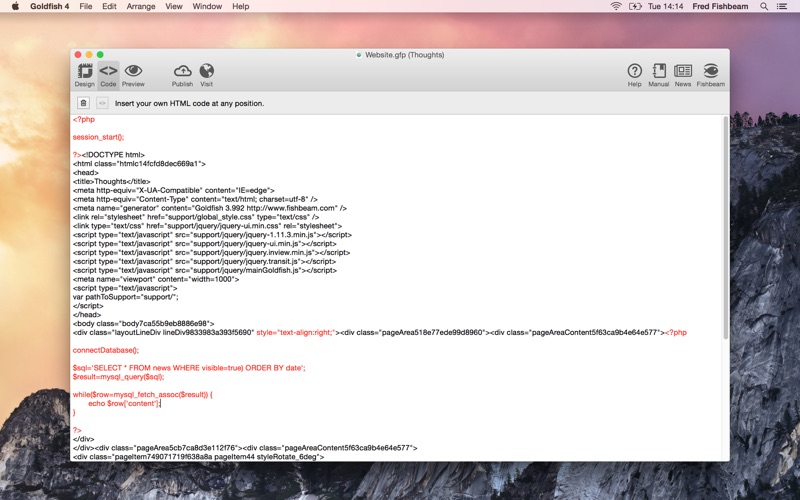Switch to Design view
The height and width of the screenshot is (500, 800).
point(85,72)
